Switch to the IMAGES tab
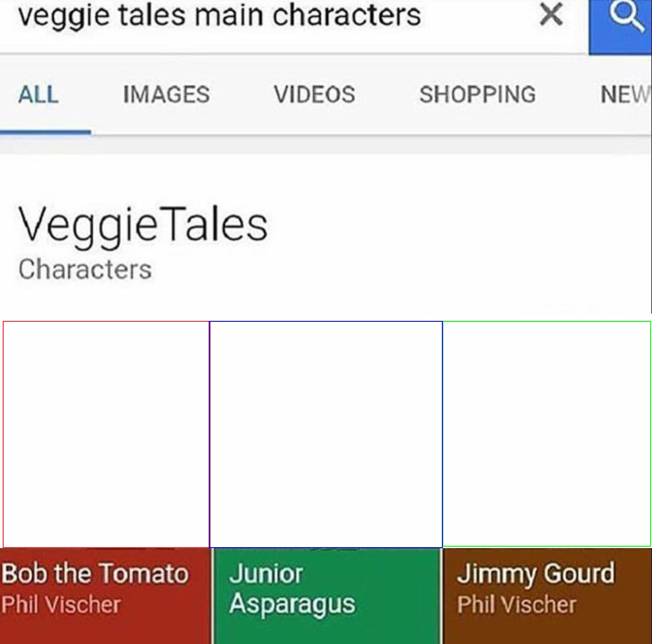 click(x=166, y=95)
